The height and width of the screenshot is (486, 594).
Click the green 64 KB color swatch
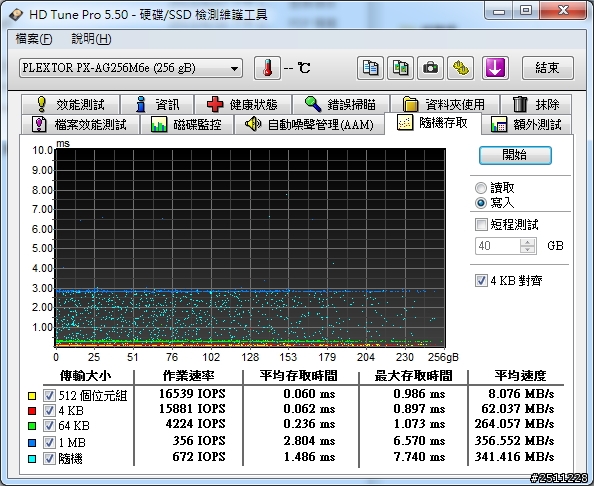pos(32,426)
